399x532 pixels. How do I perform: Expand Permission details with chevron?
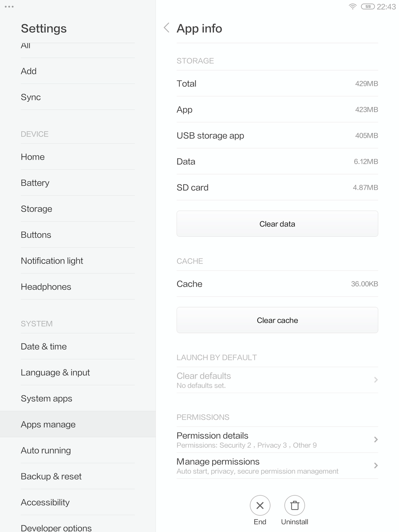376,440
